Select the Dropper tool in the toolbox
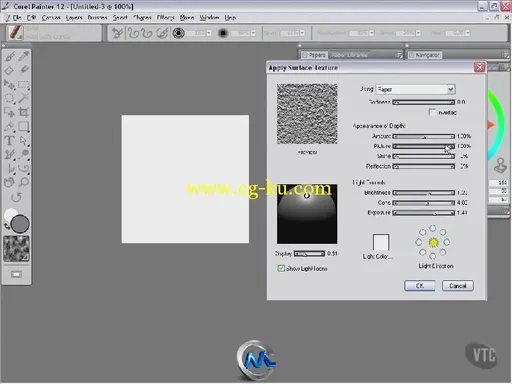 pos(24,57)
